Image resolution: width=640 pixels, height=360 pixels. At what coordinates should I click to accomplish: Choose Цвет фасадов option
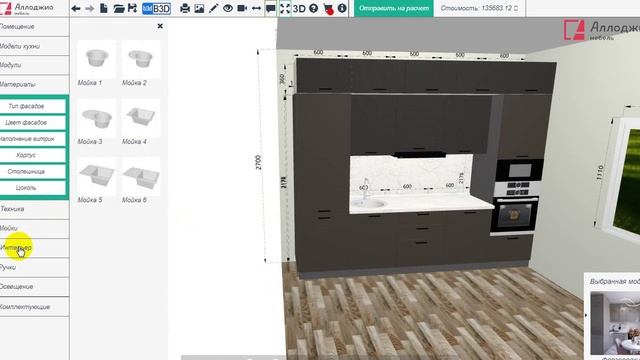coord(33,122)
